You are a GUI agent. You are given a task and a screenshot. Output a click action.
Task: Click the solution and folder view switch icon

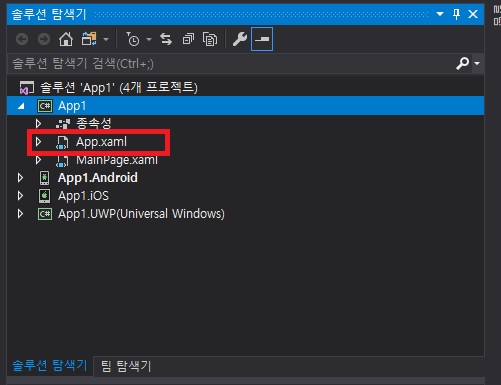pos(89,39)
